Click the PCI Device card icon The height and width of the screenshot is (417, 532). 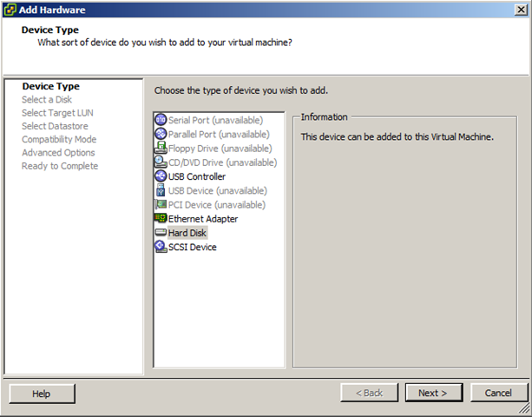click(x=161, y=204)
